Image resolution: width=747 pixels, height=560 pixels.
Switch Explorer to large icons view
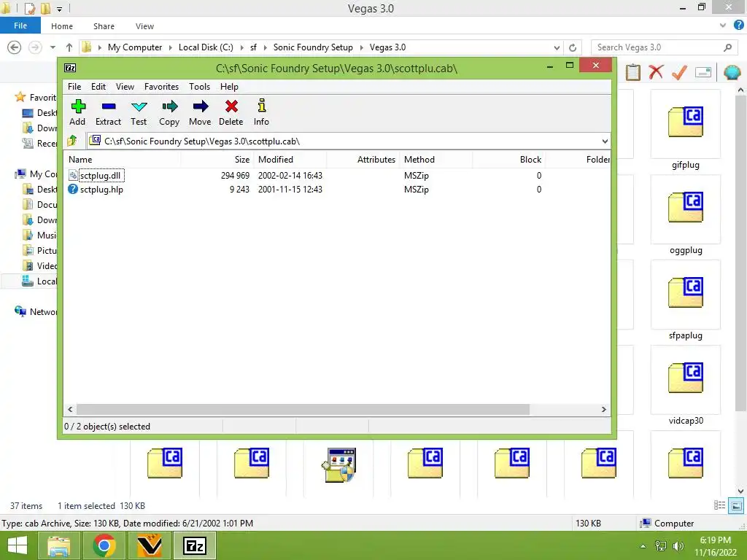[737, 506]
